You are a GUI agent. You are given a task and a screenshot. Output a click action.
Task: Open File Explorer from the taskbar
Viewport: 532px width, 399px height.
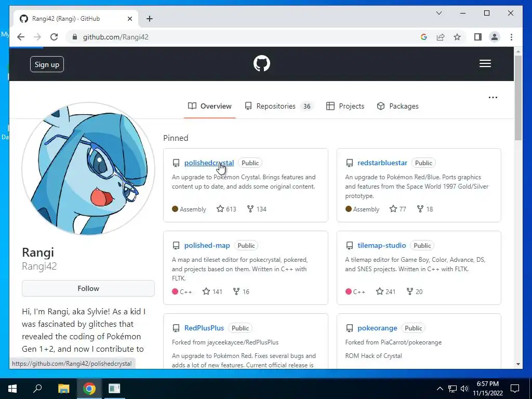pos(63,389)
